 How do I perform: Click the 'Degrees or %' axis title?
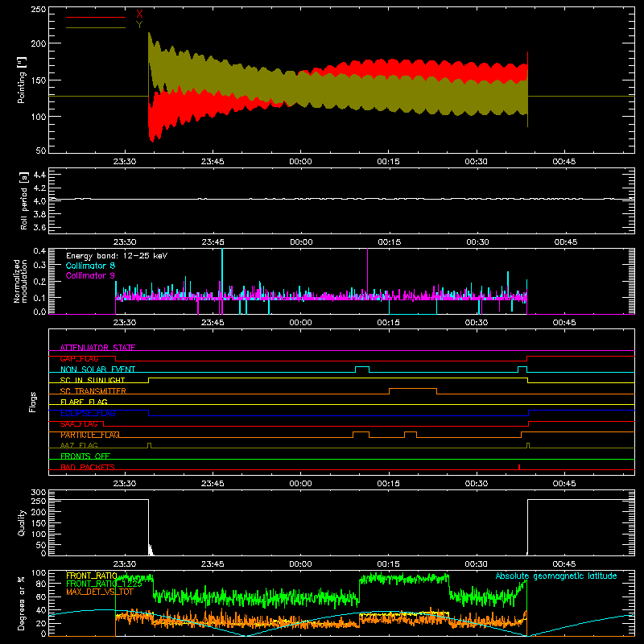coord(22,603)
